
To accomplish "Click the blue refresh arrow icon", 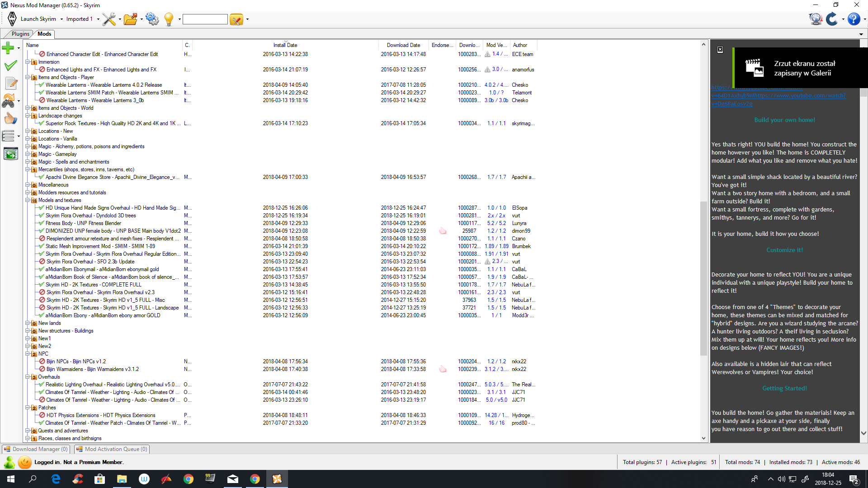I will pos(832,19).
